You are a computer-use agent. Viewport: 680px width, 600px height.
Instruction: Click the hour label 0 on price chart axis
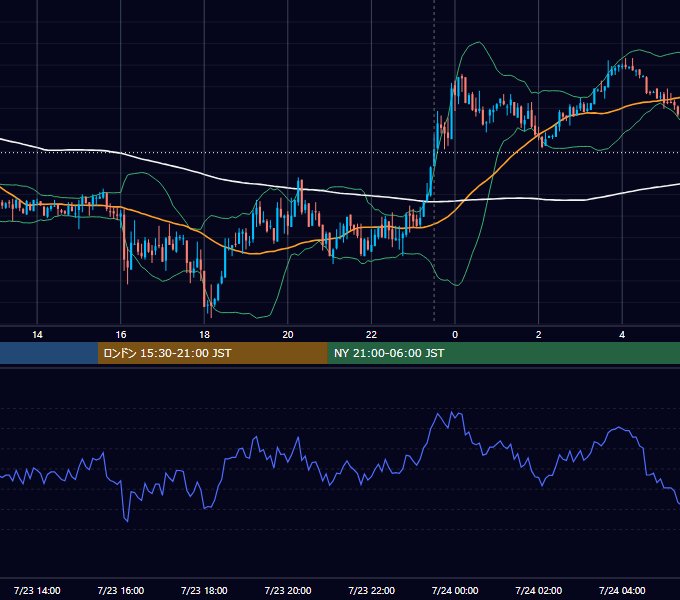455,335
